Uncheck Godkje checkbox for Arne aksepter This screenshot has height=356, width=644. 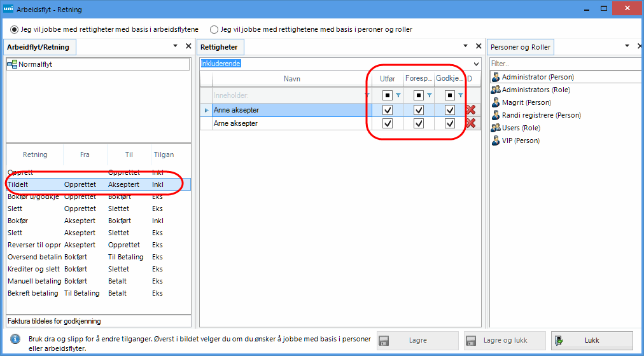[450, 123]
